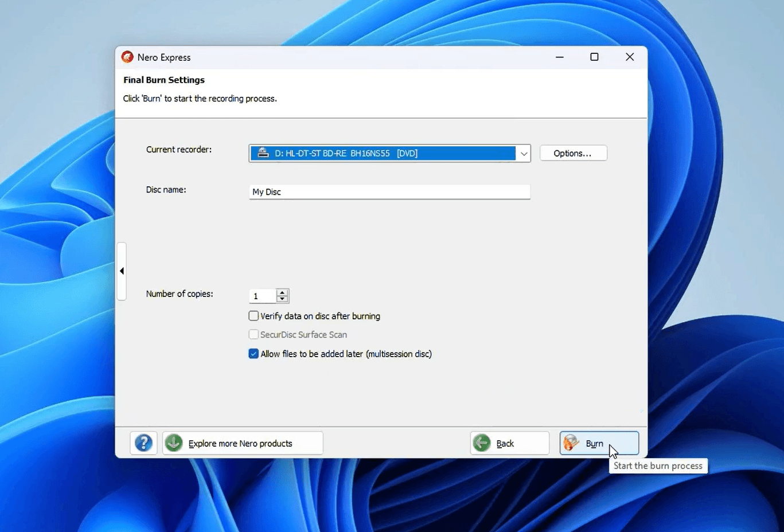This screenshot has height=532, width=784.
Task: Click the Final Burn Settings heading
Action: [164, 80]
